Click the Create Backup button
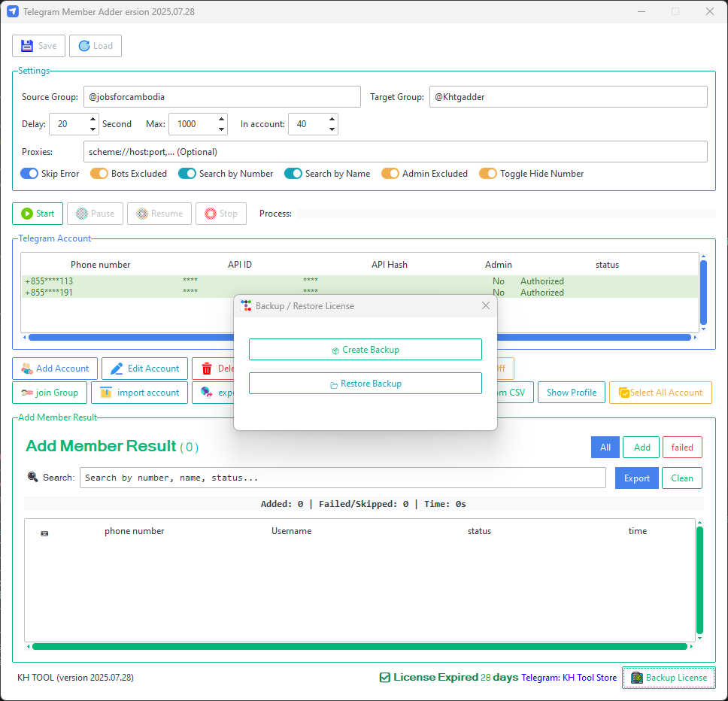Image resolution: width=728 pixels, height=701 pixels. 366,350
